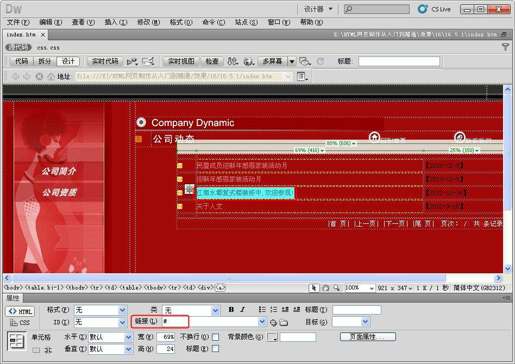The width and height of the screenshot is (515, 364).
Task: Click the ordered list icon
Action: coord(274,310)
